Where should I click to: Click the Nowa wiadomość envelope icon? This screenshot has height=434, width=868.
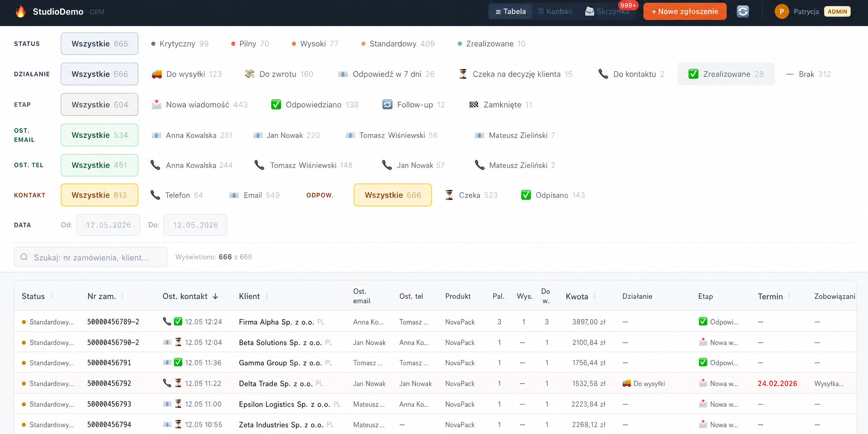pos(156,104)
